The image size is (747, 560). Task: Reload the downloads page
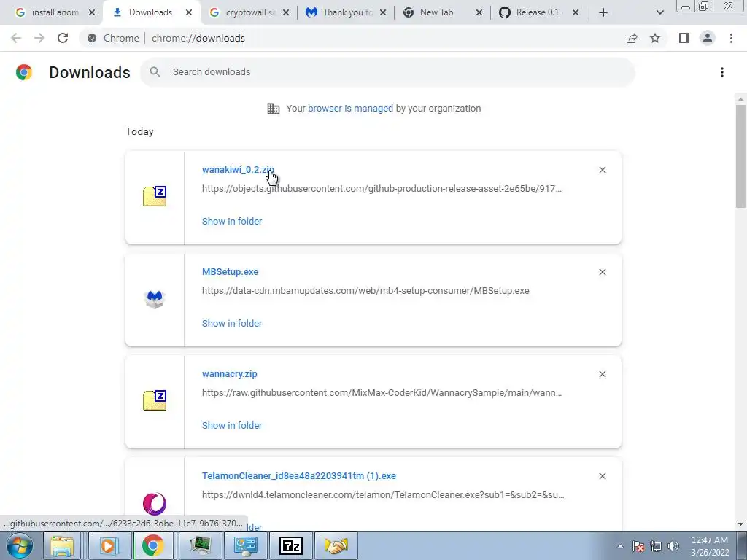[63, 38]
